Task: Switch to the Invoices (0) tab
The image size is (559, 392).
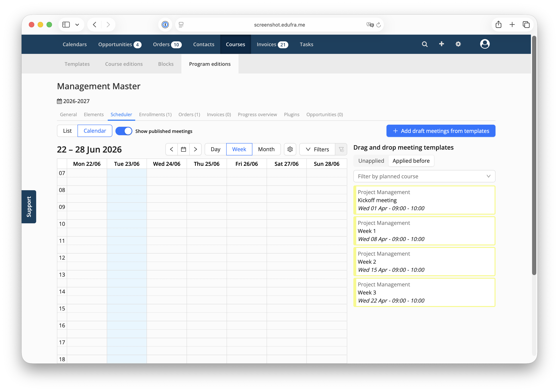Action: coord(219,114)
